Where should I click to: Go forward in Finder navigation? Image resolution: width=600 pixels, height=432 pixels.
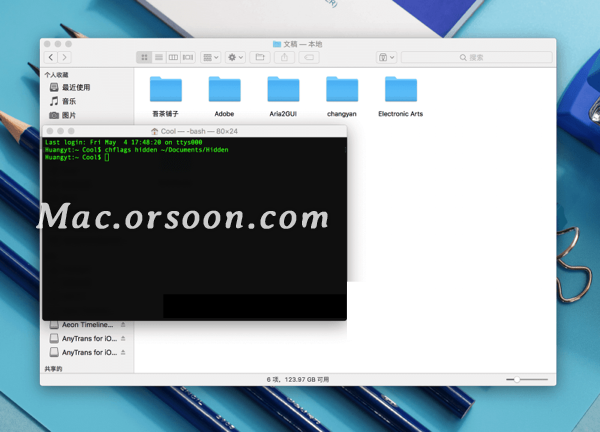(64, 57)
